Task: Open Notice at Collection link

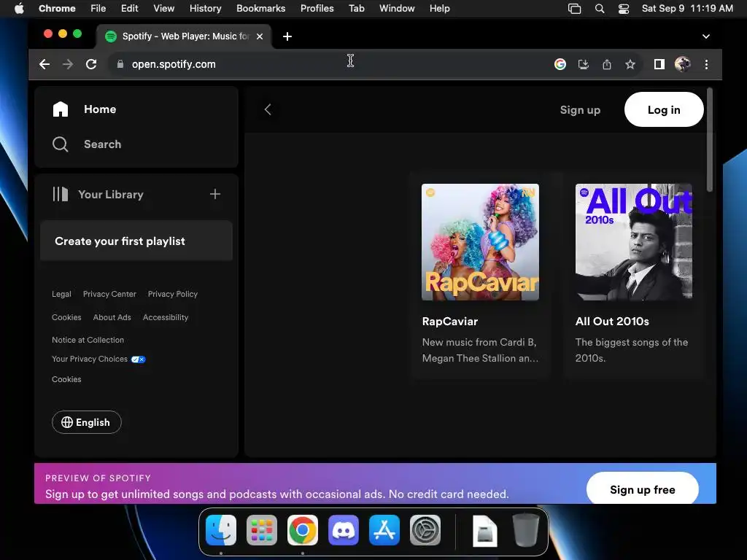Action: pyautogui.click(x=88, y=340)
